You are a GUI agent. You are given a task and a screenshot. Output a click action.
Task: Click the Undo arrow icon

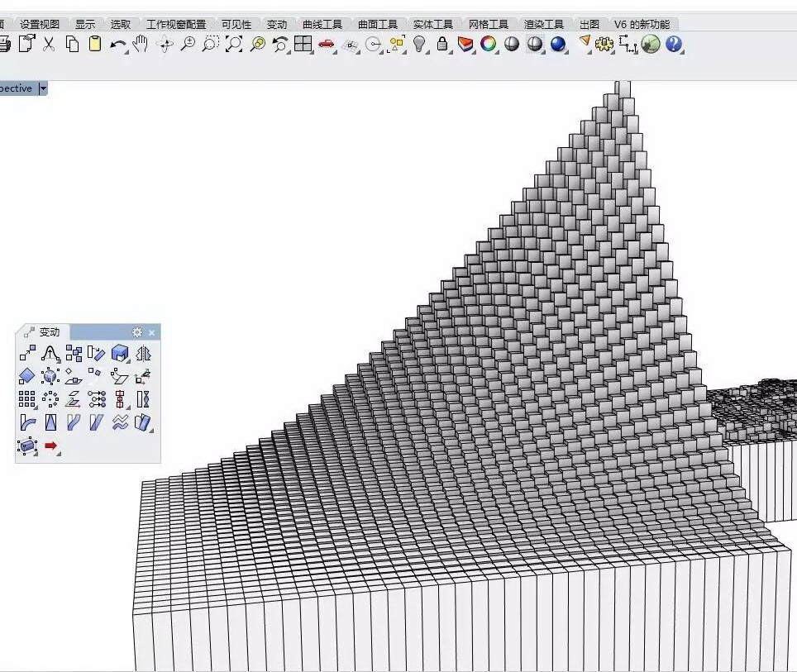[x=118, y=45]
